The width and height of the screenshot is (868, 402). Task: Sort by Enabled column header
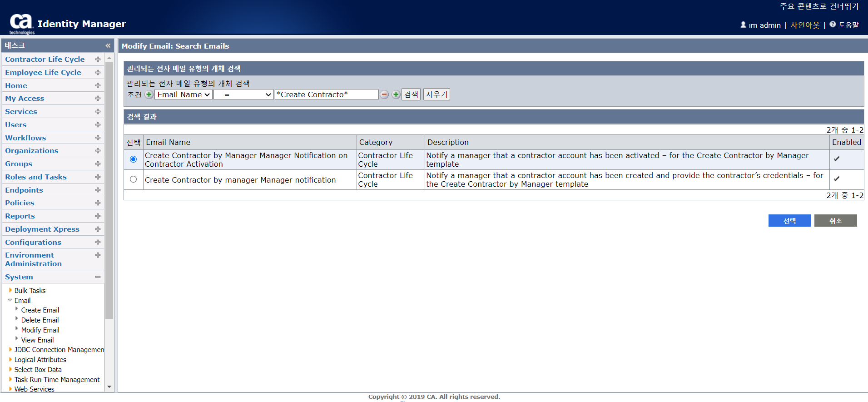pos(847,142)
